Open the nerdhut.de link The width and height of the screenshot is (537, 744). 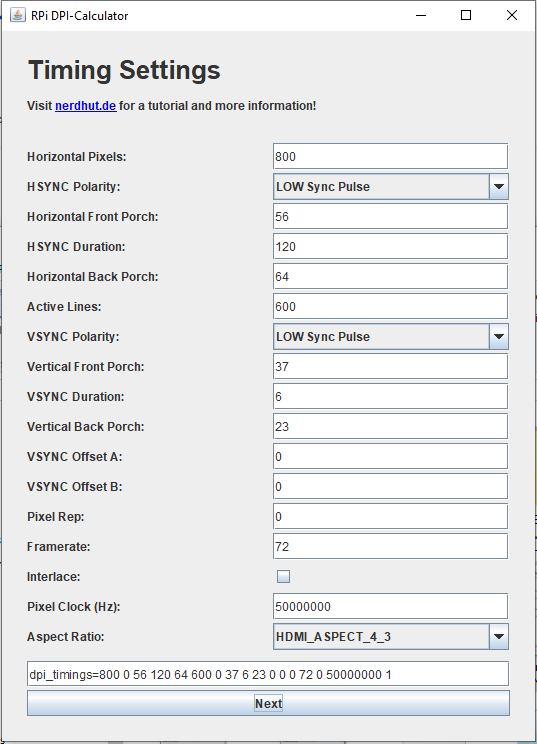(x=85, y=106)
